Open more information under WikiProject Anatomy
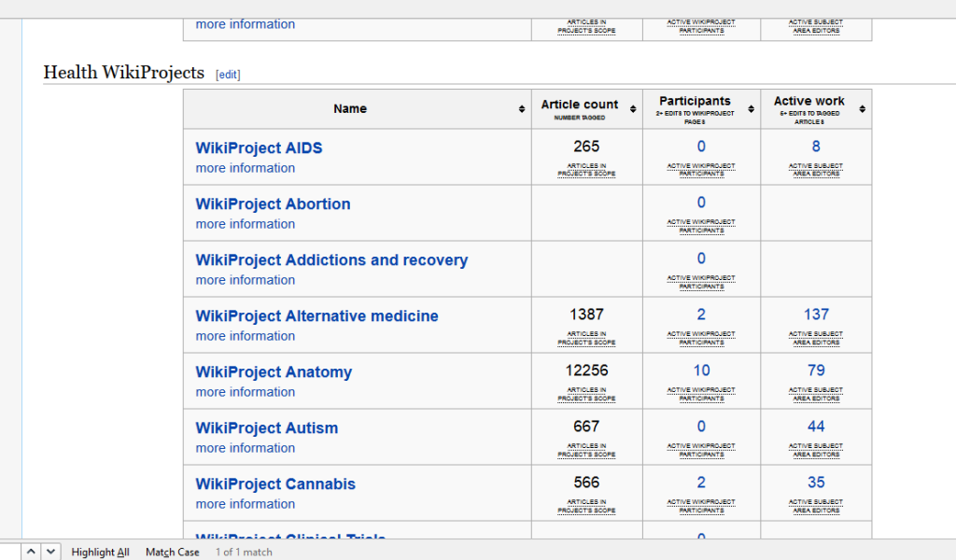Screen dimensions: 956x560 point(246,392)
